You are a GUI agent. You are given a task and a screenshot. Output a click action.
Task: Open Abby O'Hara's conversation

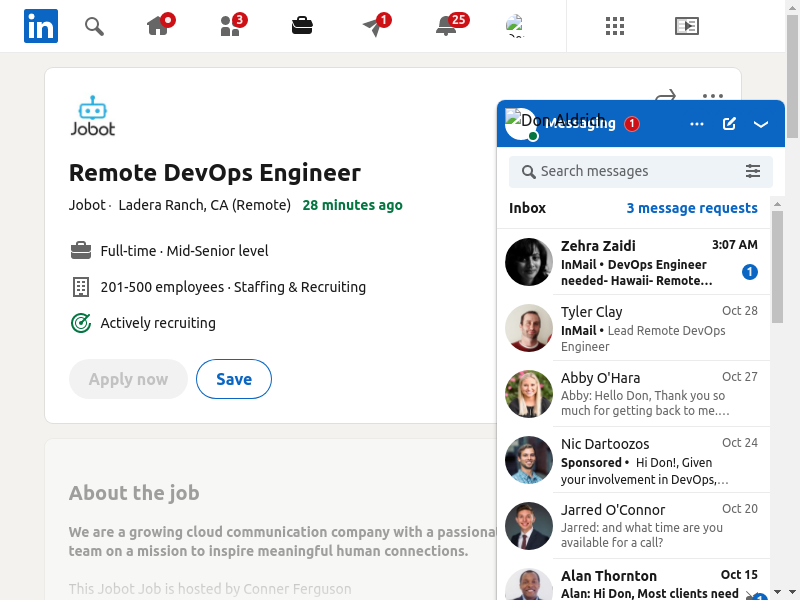coord(640,394)
